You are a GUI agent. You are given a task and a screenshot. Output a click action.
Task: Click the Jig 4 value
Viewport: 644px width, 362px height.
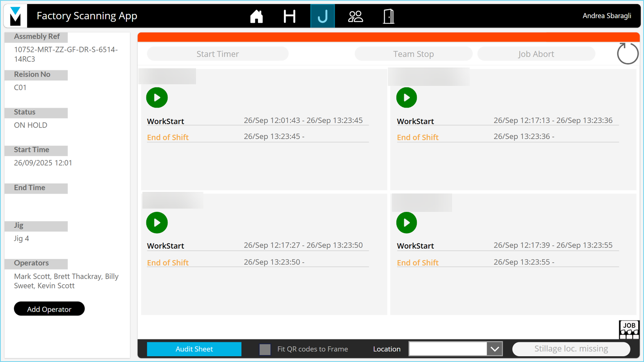21,238
